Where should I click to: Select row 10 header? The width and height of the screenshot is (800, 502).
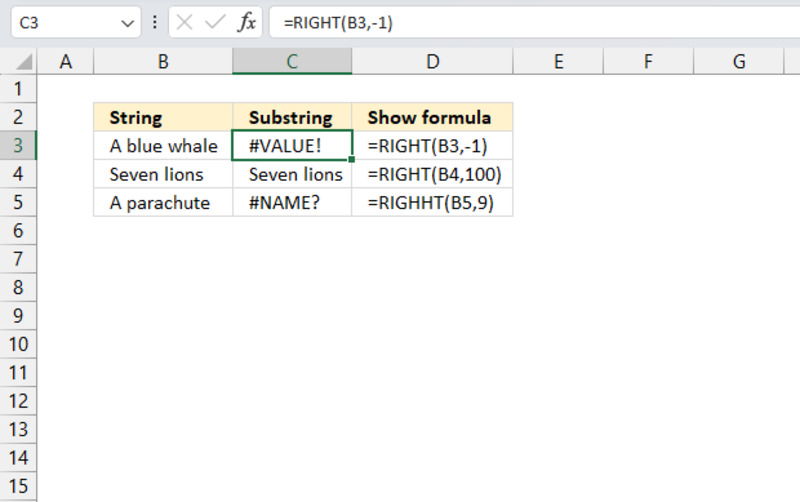coord(18,344)
